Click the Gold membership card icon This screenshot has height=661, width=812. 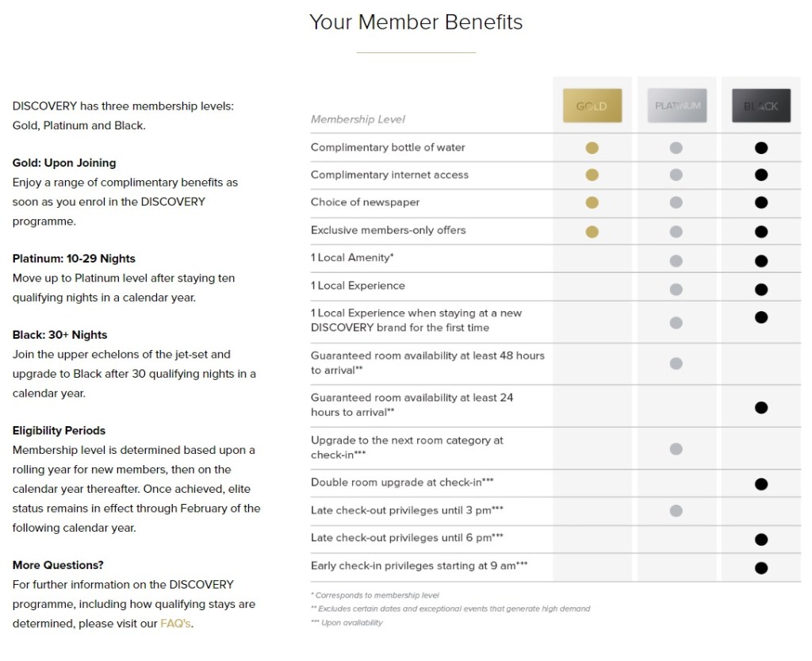pyautogui.click(x=592, y=106)
